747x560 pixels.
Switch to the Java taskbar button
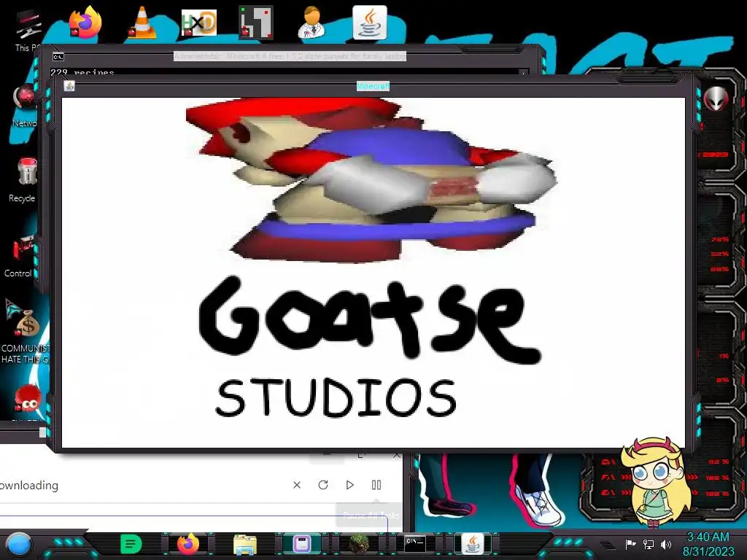pyautogui.click(x=472, y=544)
